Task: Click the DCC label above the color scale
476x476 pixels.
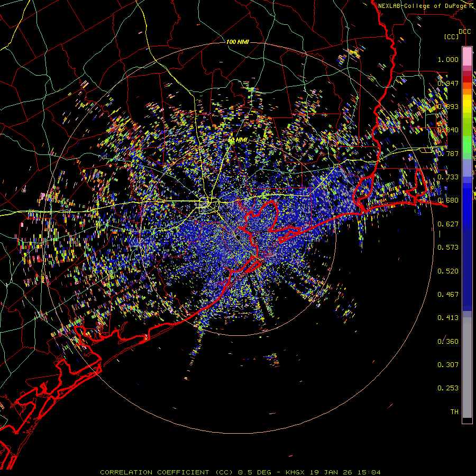Action: (x=464, y=32)
